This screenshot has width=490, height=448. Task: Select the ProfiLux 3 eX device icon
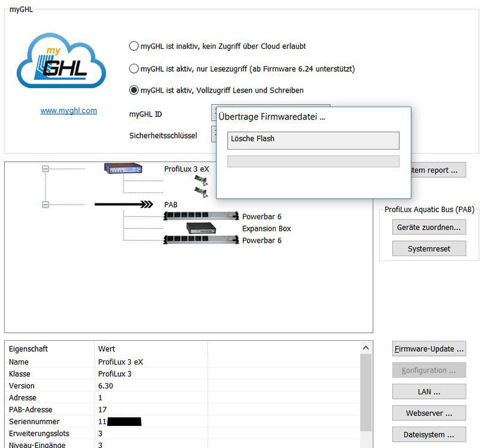123,169
